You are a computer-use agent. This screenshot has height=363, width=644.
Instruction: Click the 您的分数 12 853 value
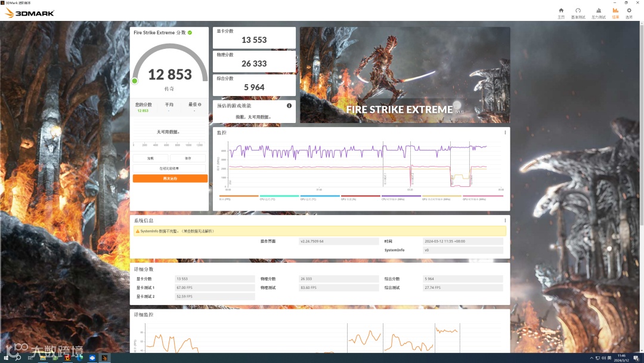coord(143,110)
